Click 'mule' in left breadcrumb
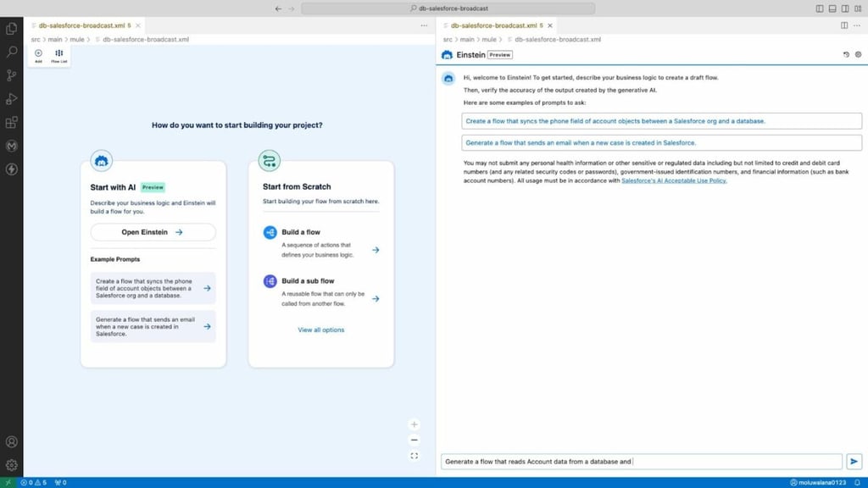The height and width of the screenshot is (488, 868). [x=77, y=39]
